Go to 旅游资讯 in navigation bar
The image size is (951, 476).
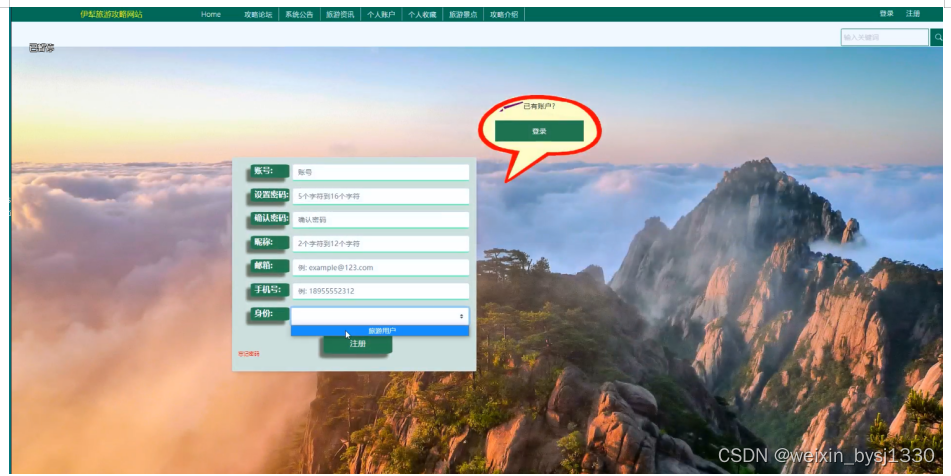coord(340,14)
